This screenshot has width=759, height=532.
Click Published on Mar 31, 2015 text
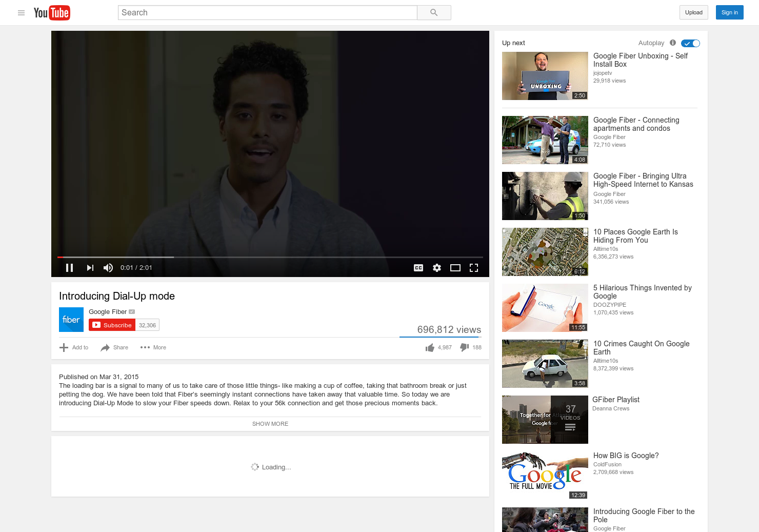(x=99, y=377)
